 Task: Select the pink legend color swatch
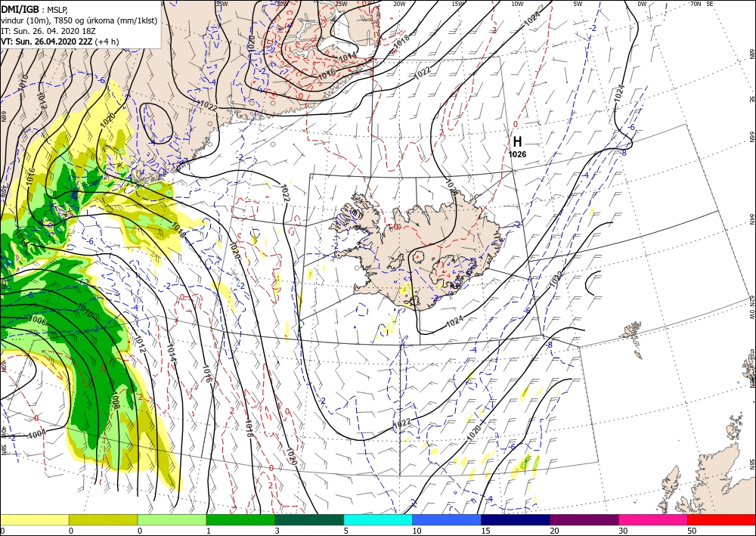653,519
